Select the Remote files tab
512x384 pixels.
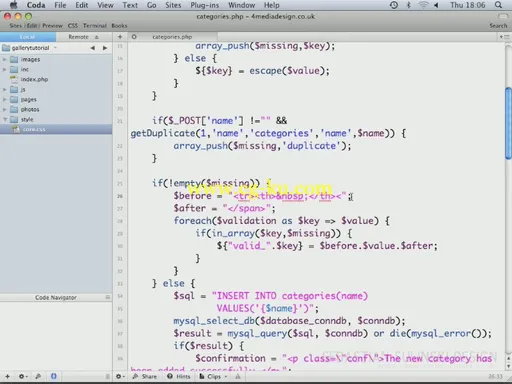tap(78, 37)
